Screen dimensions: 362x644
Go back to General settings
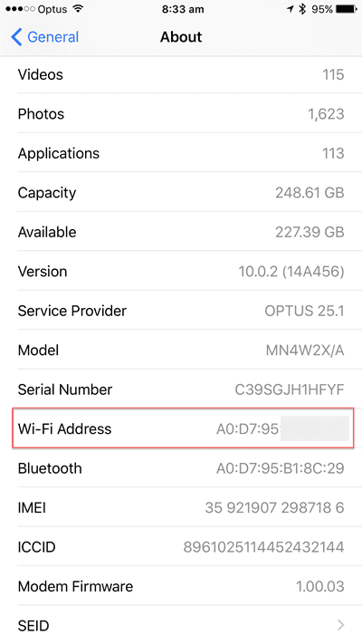coord(44,37)
